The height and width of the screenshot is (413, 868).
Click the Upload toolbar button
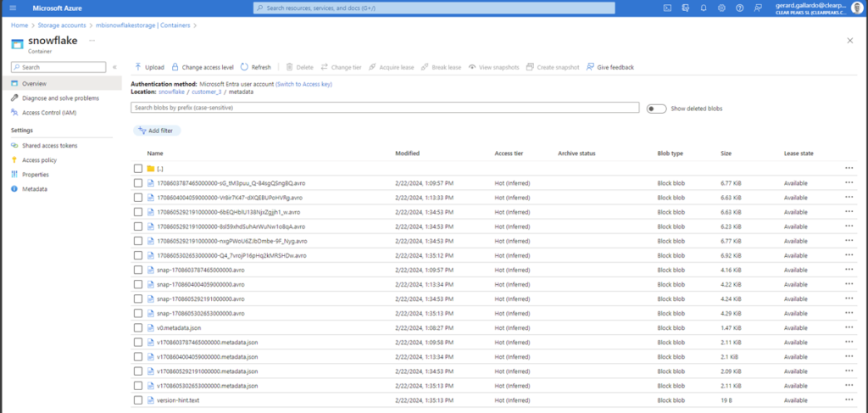point(149,67)
